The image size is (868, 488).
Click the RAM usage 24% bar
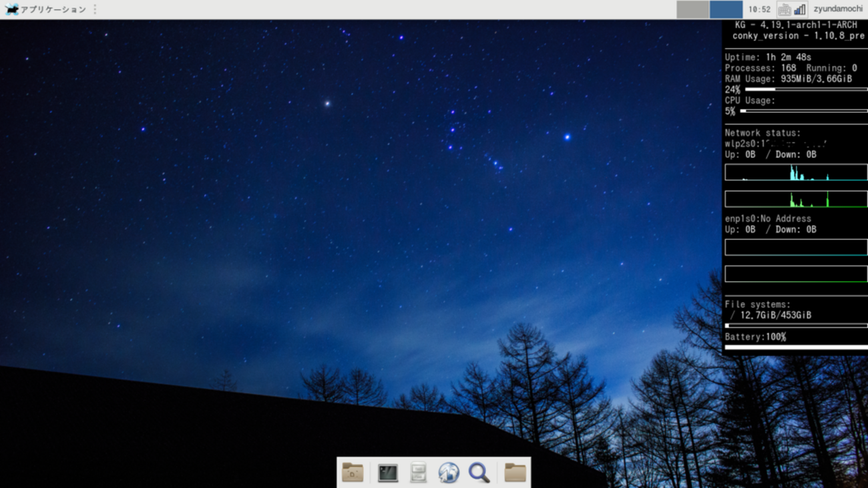(x=806, y=89)
